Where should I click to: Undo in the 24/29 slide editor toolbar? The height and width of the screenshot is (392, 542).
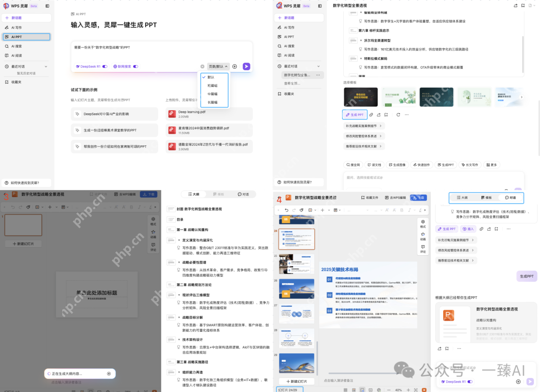287,210
